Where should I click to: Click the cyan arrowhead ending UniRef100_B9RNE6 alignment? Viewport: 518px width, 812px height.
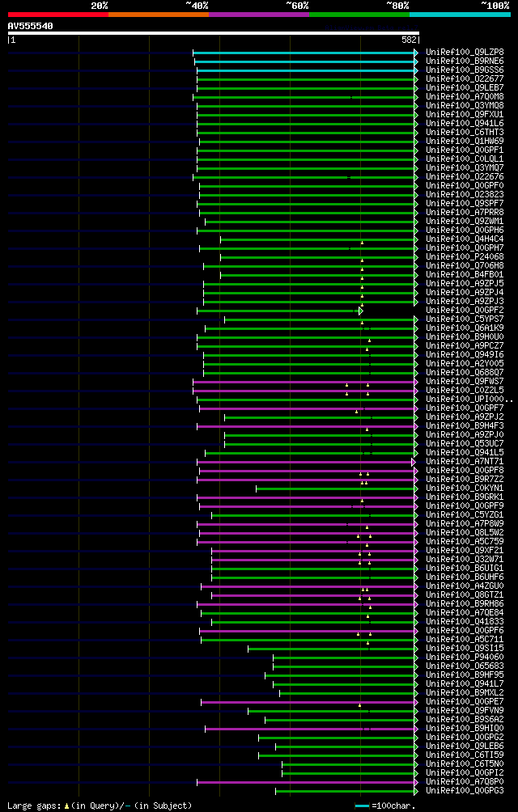[415, 62]
